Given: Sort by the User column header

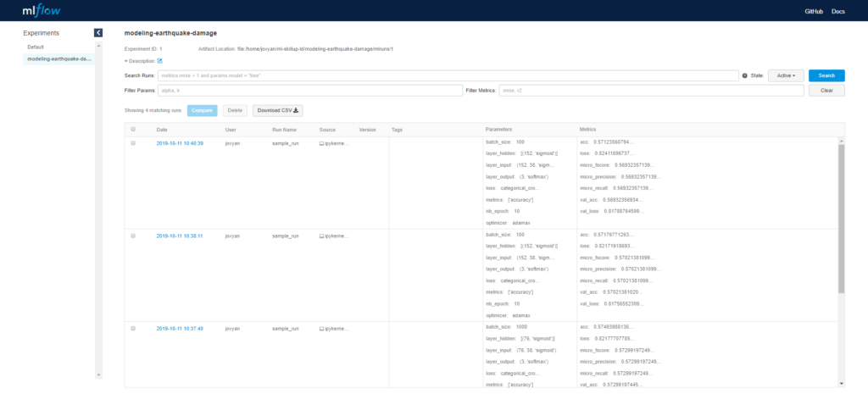Looking at the screenshot, I should point(231,130).
